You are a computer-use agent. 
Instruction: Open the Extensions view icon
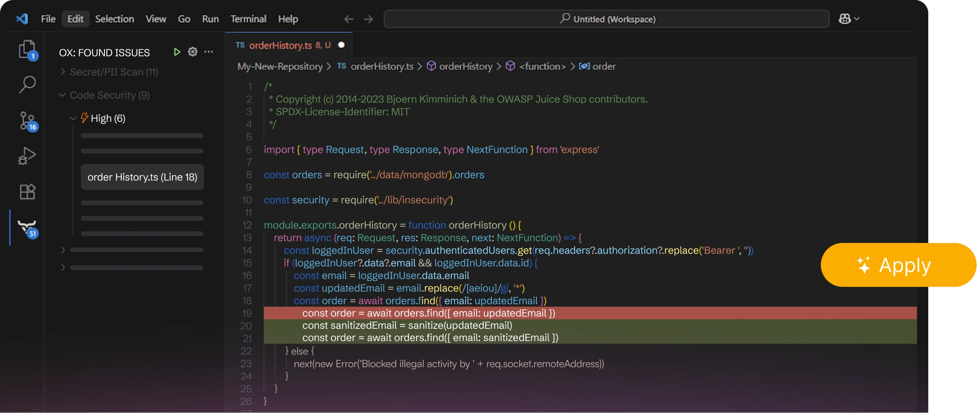point(27,192)
